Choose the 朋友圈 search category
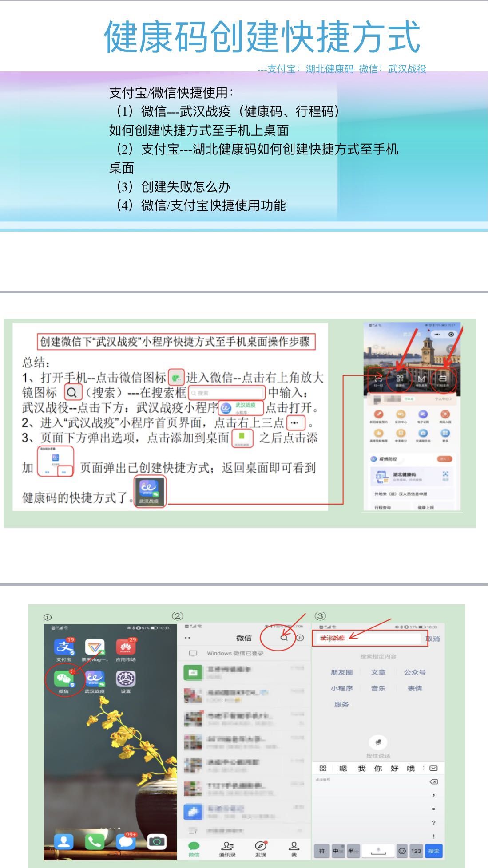This screenshot has width=488, height=868. (x=341, y=672)
